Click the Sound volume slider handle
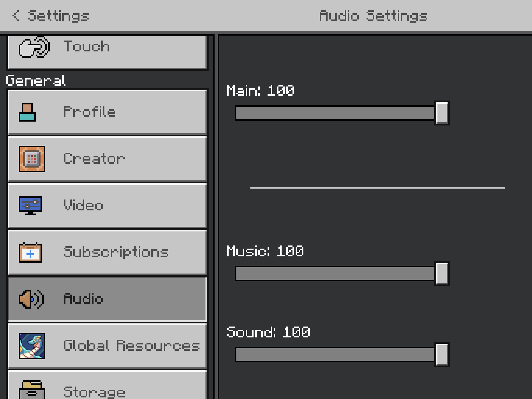Viewport: 532px width, 399px height. click(442, 355)
